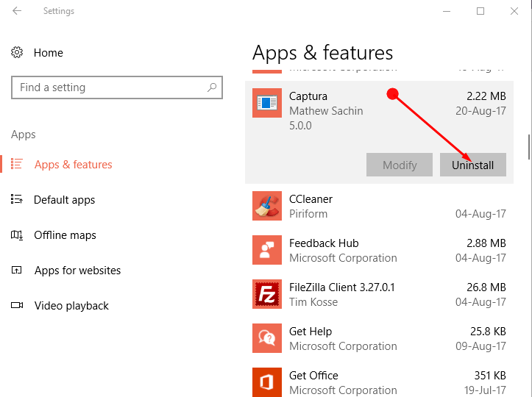Open Default apps section
Viewport: 532px width, 397px height.
65,200
